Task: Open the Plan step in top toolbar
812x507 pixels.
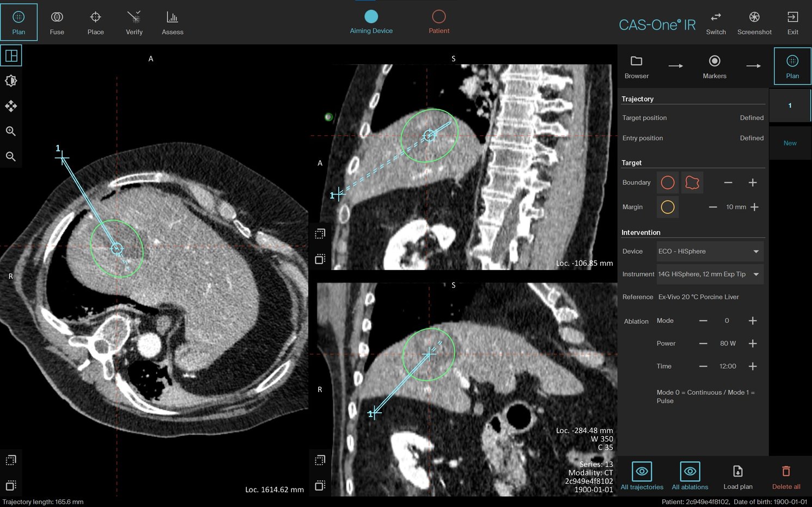Action: coord(19,22)
